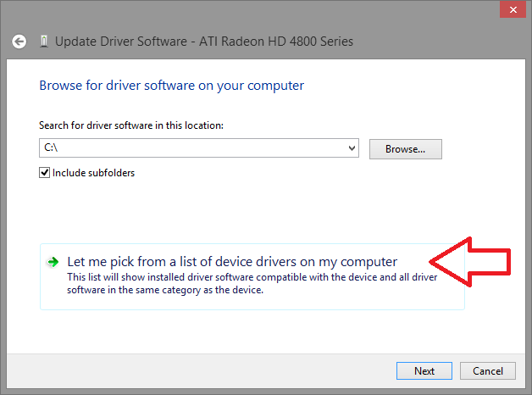Go back using the circular arrow icon
Viewport: 532px width, 395px height.
coord(19,42)
